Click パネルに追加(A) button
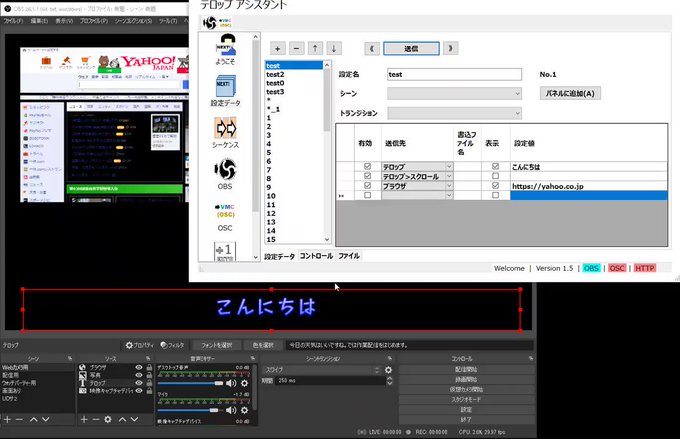The height and width of the screenshot is (439, 680). click(x=570, y=93)
